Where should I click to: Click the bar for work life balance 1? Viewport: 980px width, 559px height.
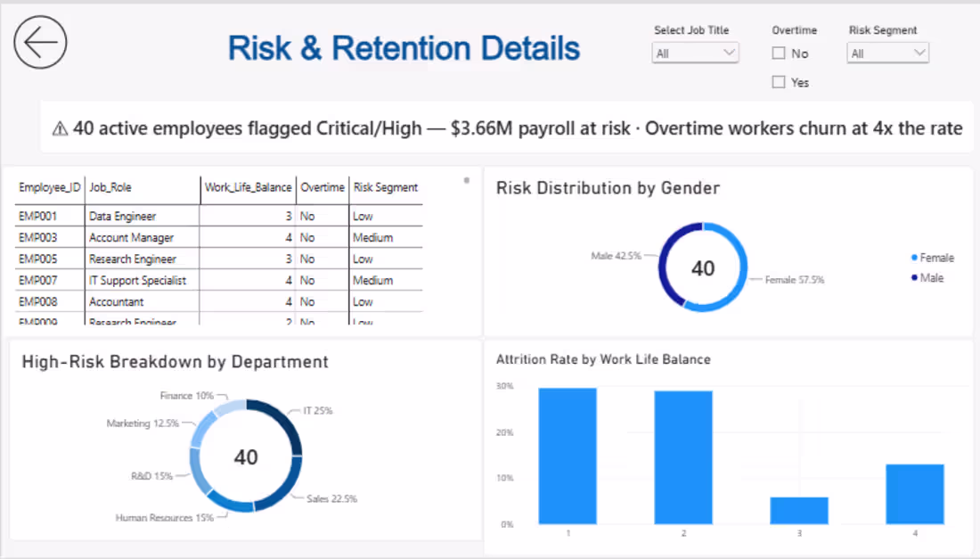pyautogui.click(x=568, y=456)
